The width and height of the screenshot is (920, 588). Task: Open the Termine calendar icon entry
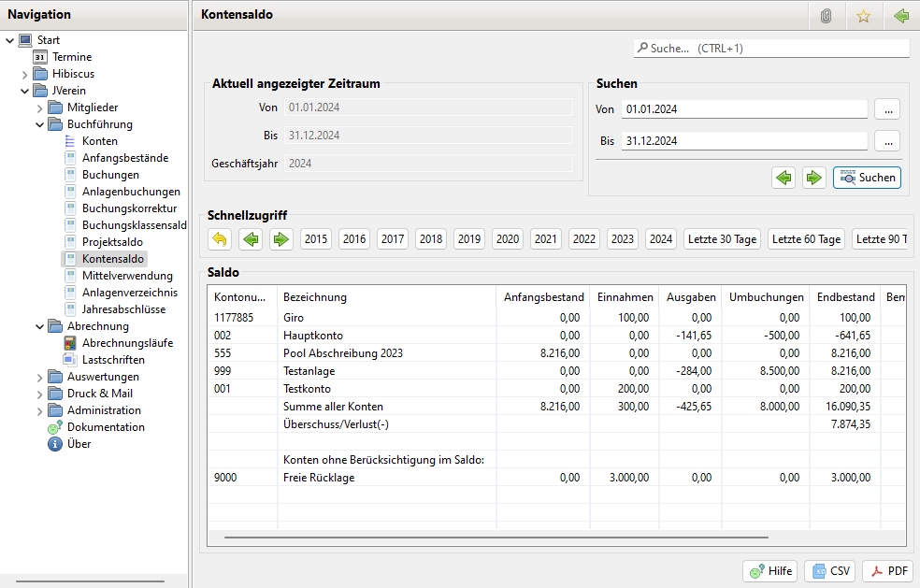point(40,57)
